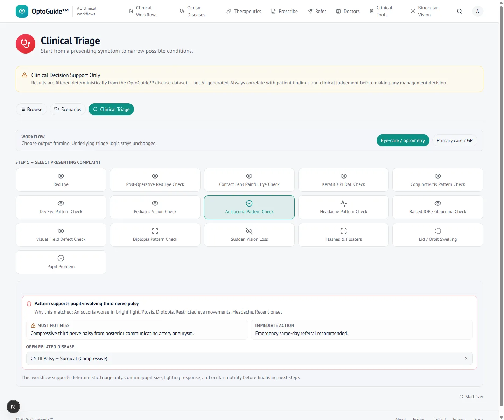Open the search icon in header

click(x=460, y=11)
